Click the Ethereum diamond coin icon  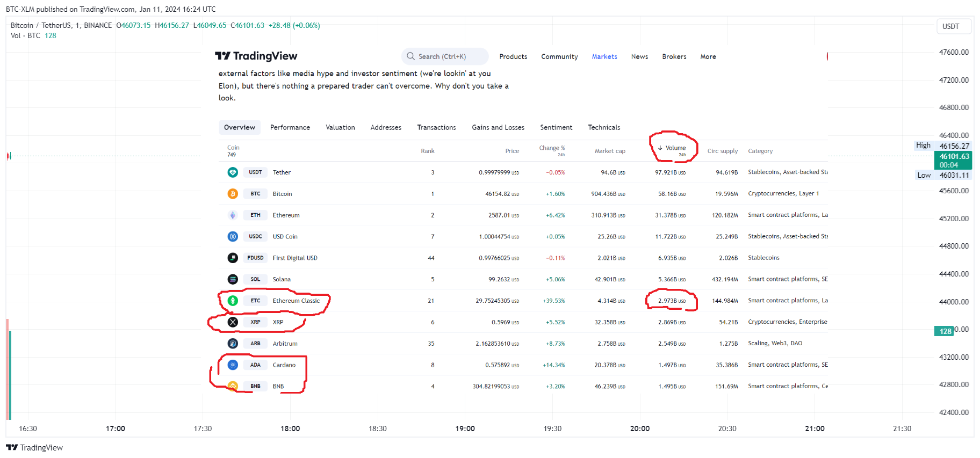click(233, 215)
